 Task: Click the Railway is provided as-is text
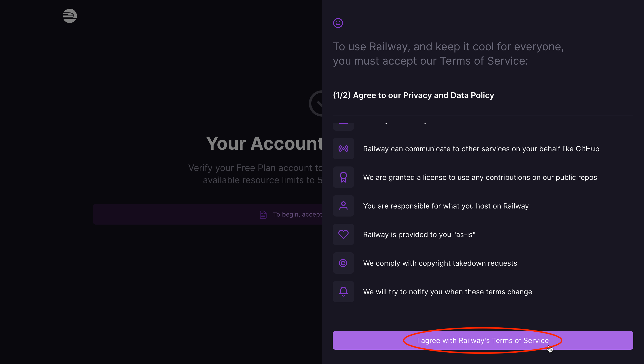click(419, 234)
